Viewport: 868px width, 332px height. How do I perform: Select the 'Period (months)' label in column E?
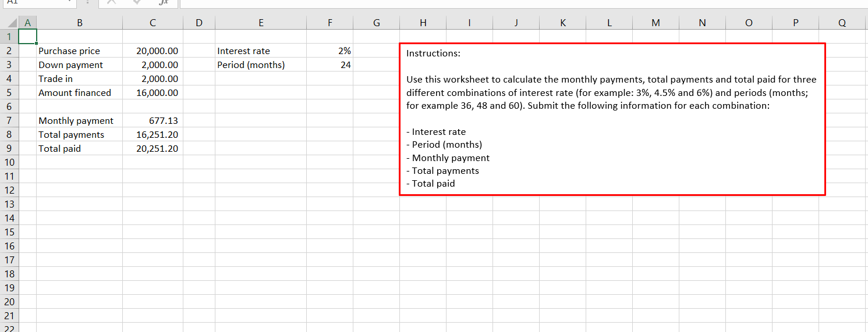click(x=261, y=65)
